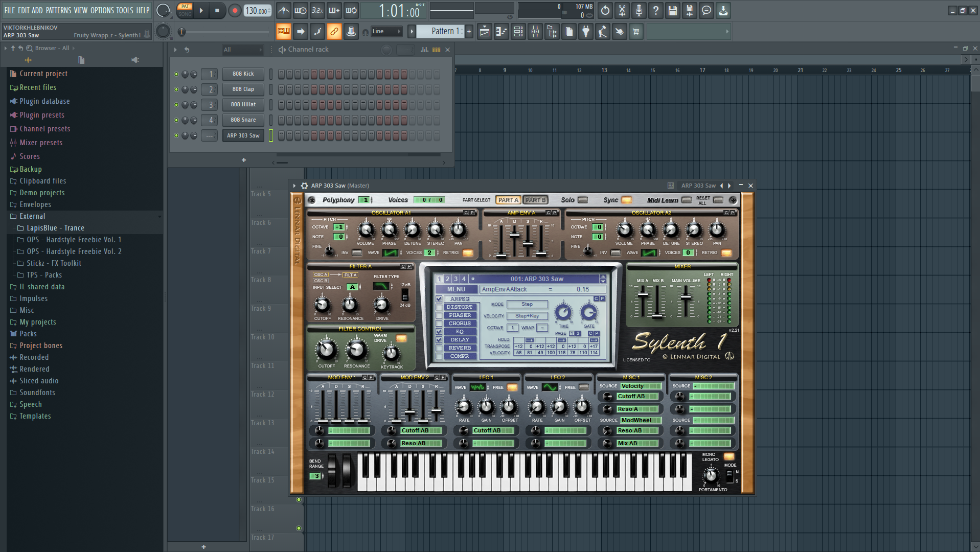Image resolution: width=980 pixels, height=552 pixels.
Task: Open Sylenth1 MENU button
Action: (456, 289)
